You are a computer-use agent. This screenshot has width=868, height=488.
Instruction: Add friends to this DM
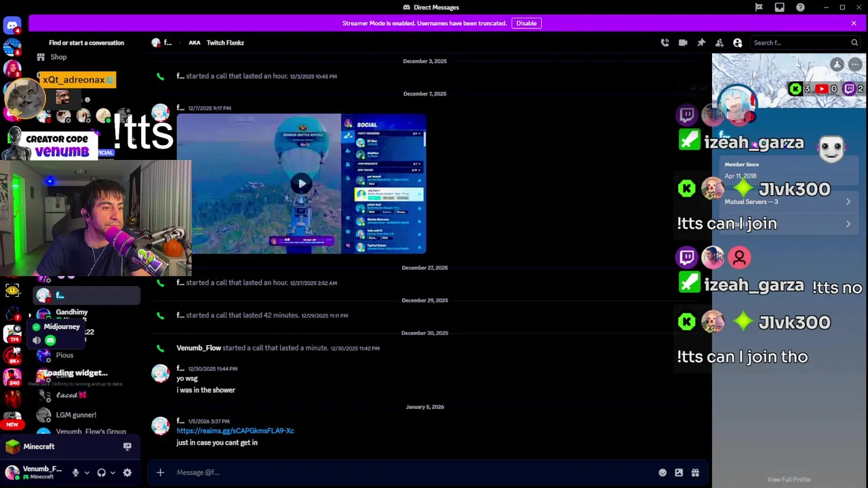[x=719, y=43]
